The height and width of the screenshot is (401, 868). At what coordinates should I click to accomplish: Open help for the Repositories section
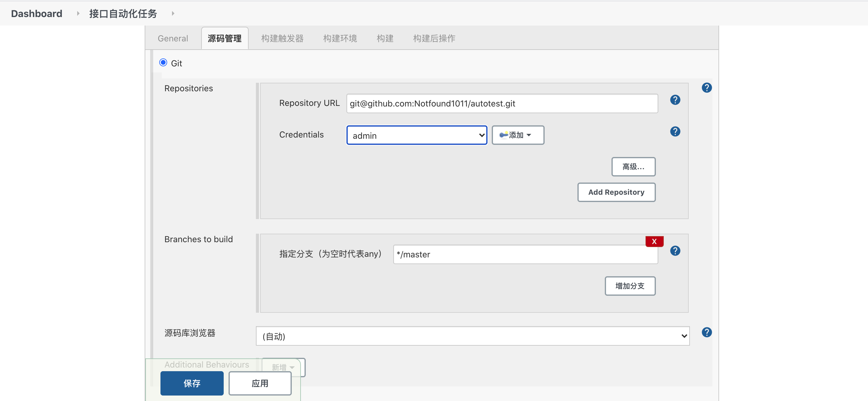[707, 88]
